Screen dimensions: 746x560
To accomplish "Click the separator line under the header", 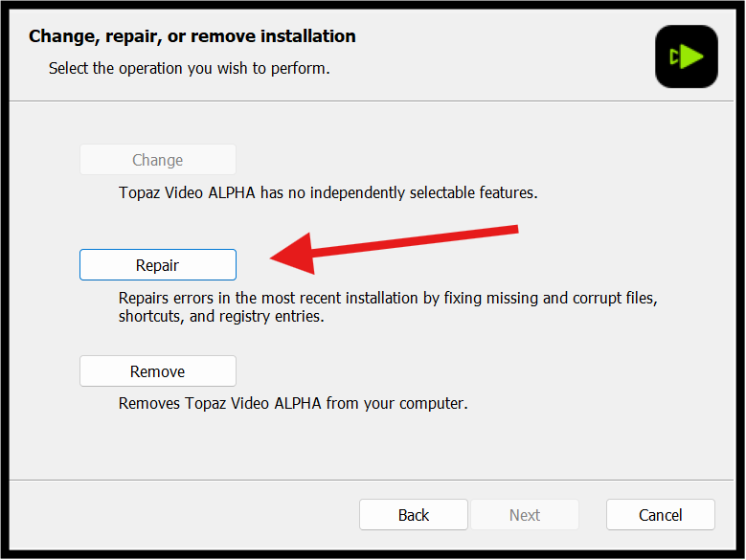I will pos(373,101).
